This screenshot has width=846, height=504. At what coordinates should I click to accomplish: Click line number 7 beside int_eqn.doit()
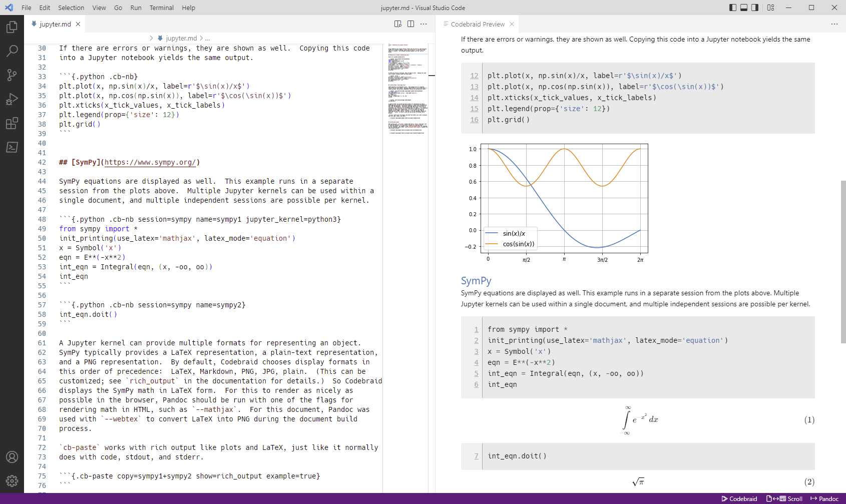(476, 456)
